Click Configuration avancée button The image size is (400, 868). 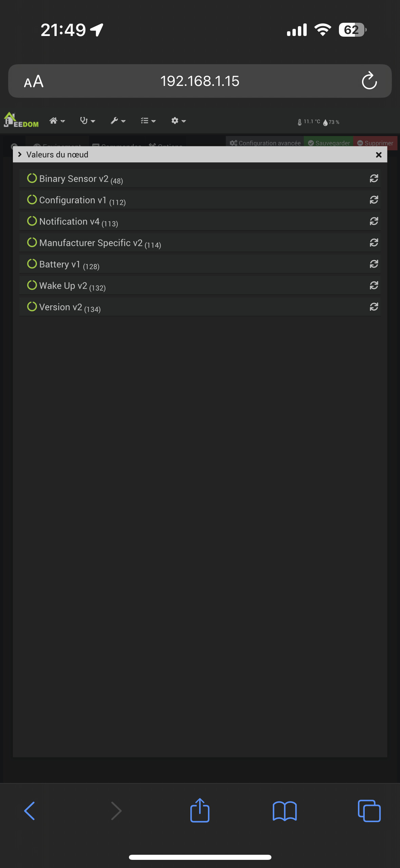[265, 143]
